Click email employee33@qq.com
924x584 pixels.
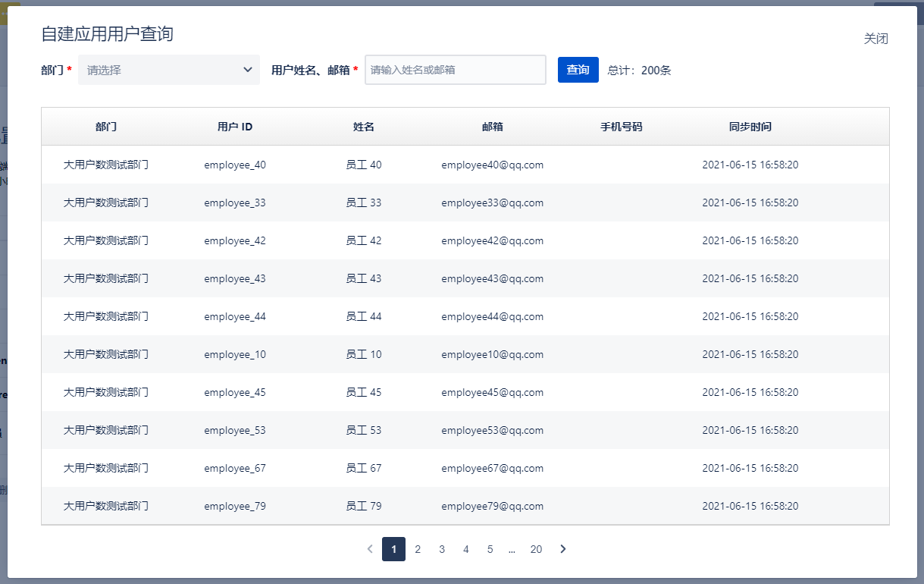click(x=492, y=203)
